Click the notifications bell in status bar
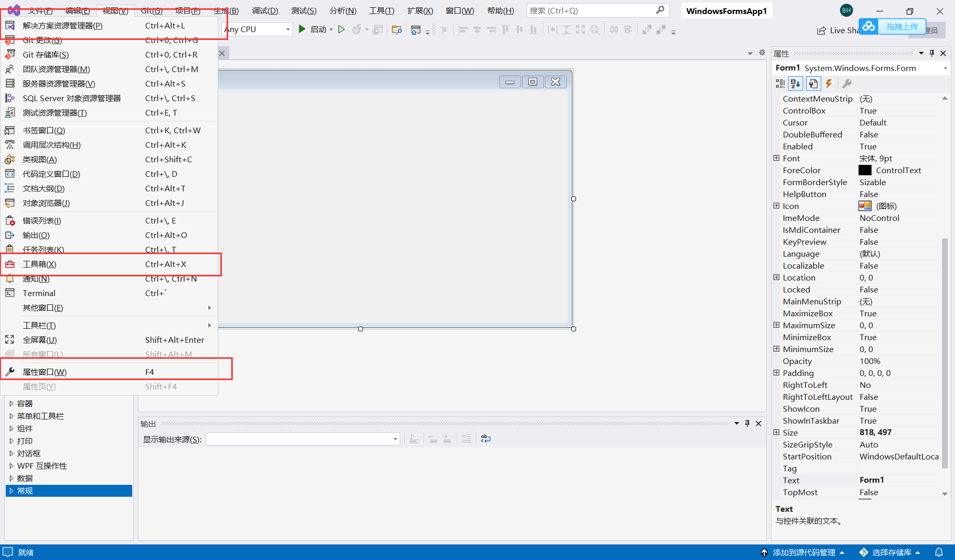This screenshot has height=560, width=955. [939, 552]
